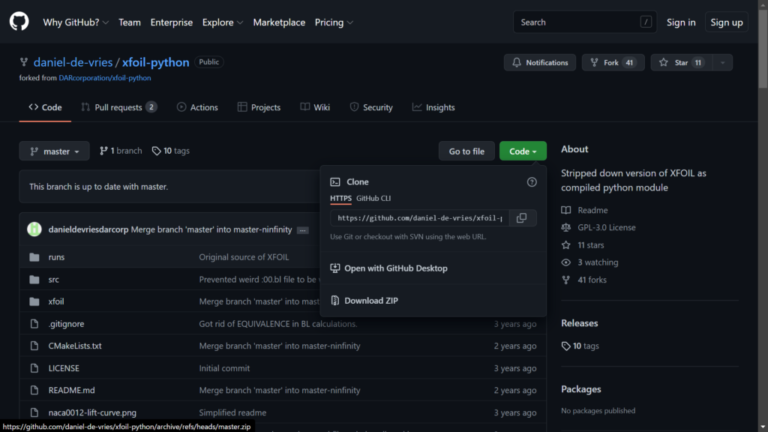Click the runs folder icon
768x432 pixels.
[33, 257]
